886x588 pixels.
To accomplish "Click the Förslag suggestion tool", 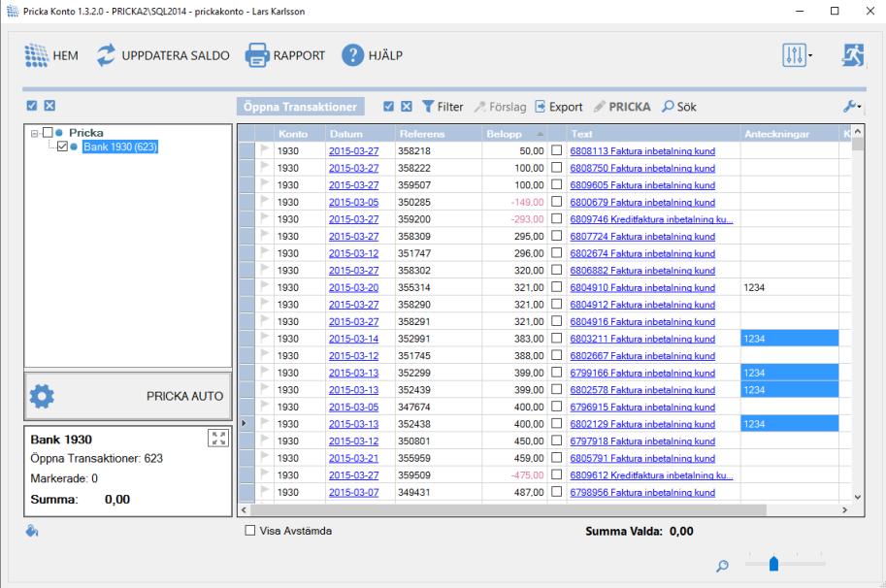I will (x=500, y=107).
